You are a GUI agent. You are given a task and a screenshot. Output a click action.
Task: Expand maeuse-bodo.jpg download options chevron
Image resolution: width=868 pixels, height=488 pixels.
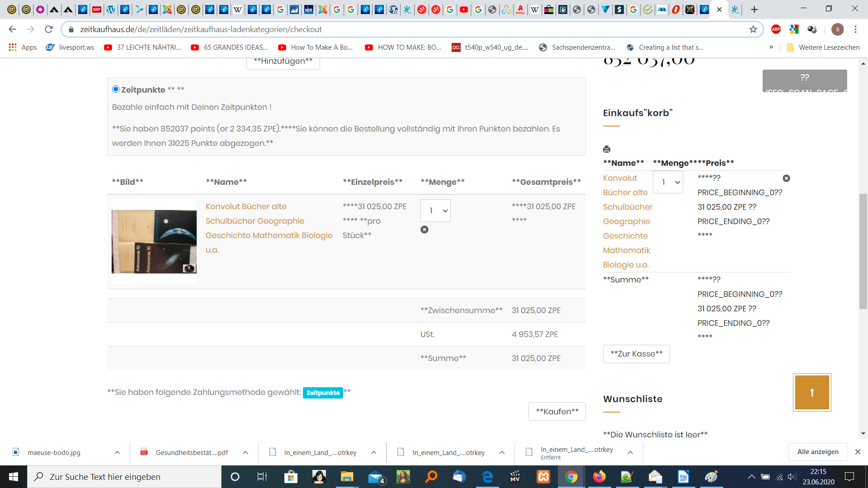[x=117, y=452]
